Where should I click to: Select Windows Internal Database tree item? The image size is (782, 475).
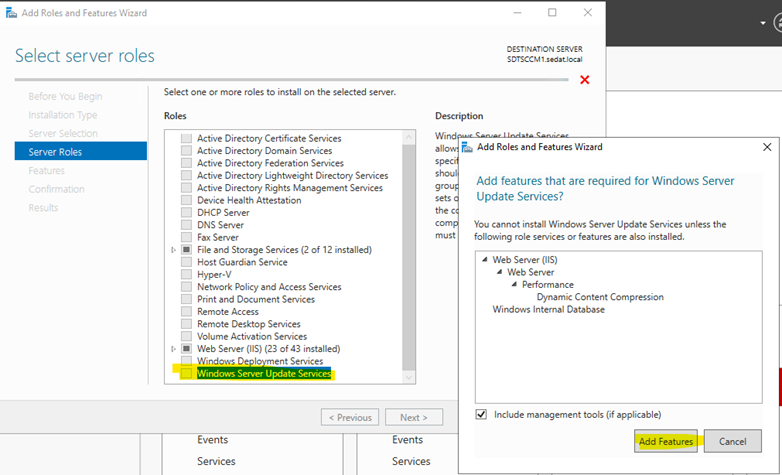(x=549, y=309)
